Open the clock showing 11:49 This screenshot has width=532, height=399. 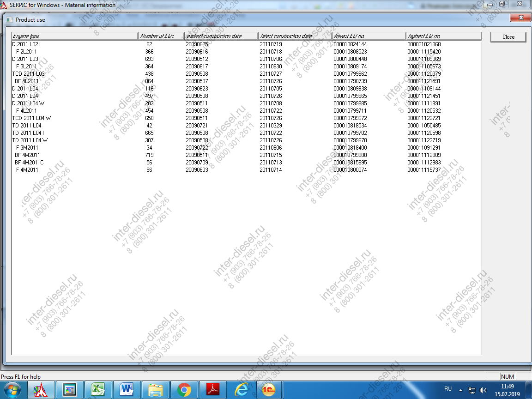(x=507, y=390)
